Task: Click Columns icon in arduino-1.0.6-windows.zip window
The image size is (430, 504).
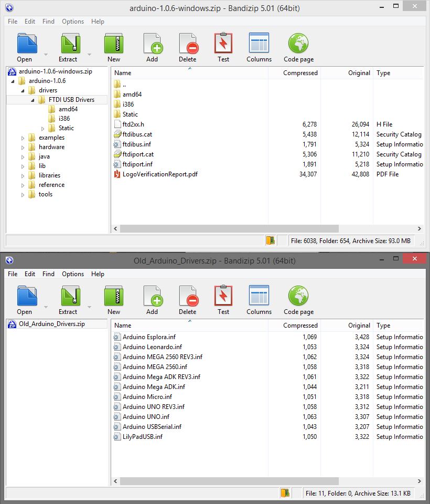Action: click(259, 43)
